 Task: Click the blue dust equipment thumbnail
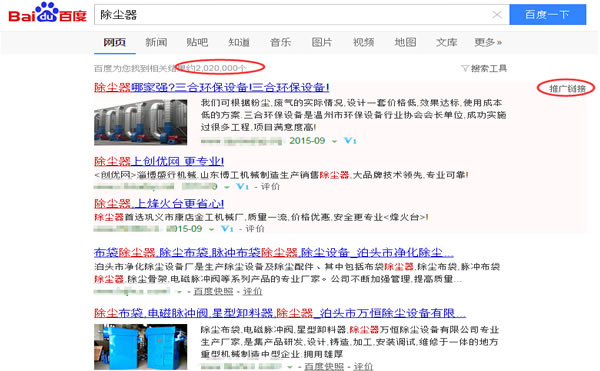(140, 347)
